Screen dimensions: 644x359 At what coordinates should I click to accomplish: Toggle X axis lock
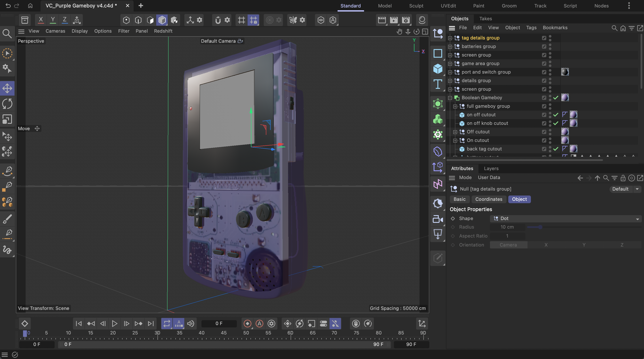tap(41, 20)
